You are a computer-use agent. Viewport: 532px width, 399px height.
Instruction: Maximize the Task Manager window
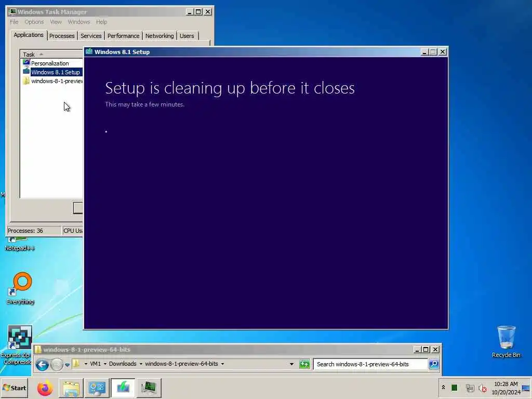[198, 12]
